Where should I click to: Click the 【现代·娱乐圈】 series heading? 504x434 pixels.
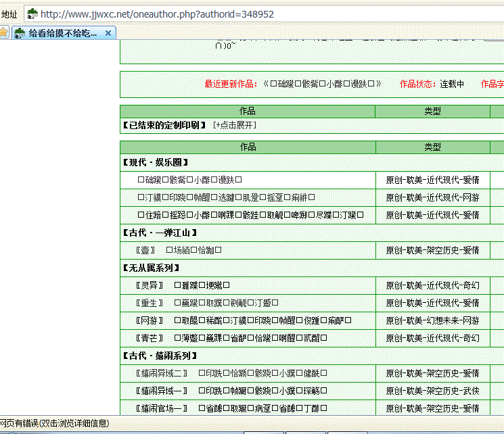(156, 162)
